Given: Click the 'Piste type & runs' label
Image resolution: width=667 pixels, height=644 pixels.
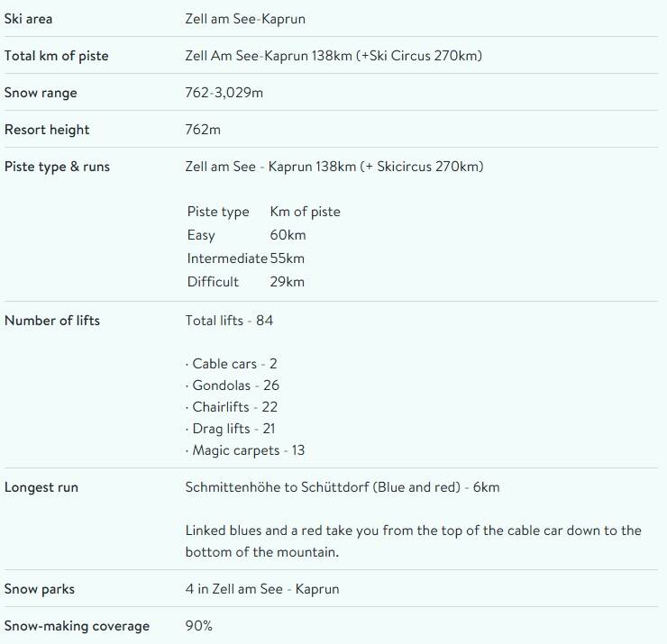Looking at the screenshot, I should (x=57, y=167).
